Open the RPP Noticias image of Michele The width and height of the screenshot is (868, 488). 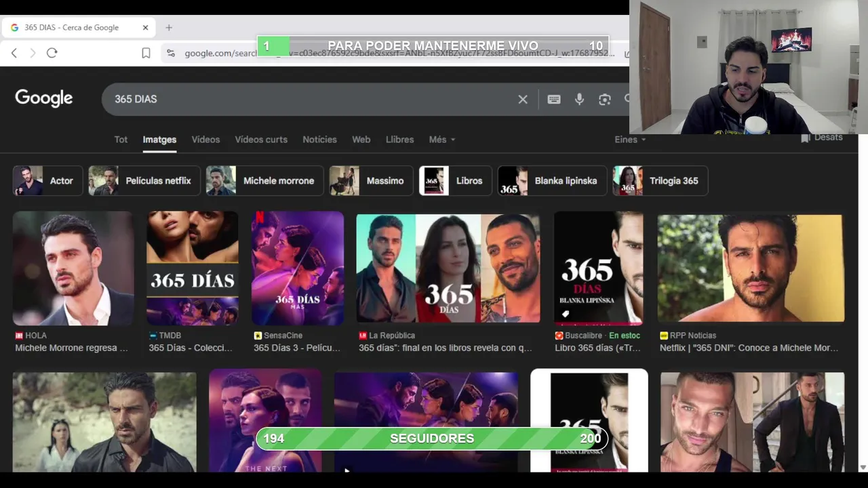coord(751,268)
